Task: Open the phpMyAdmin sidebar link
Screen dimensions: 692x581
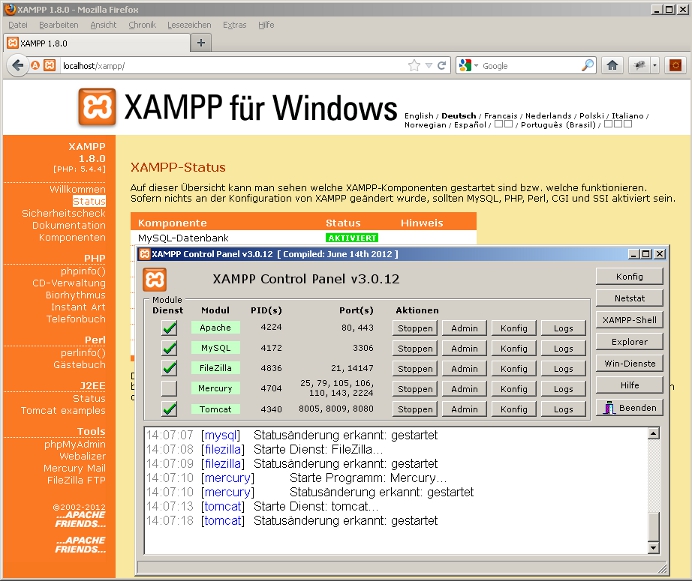Action: click(75, 444)
